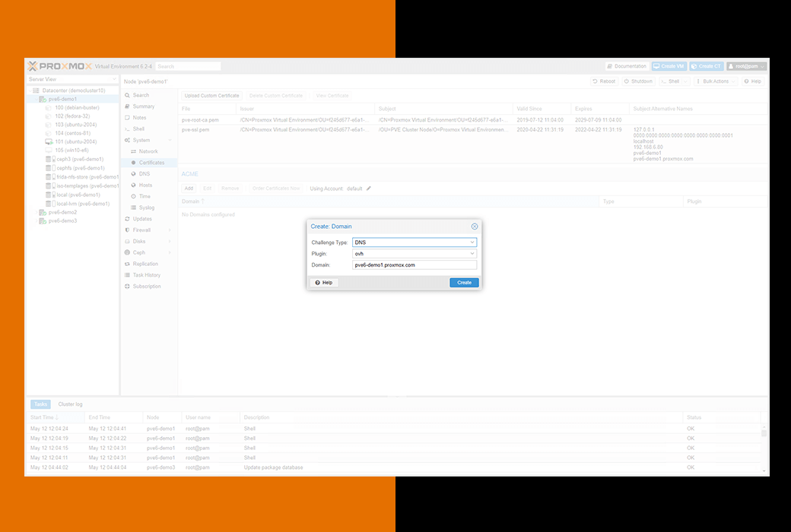Image resolution: width=791 pixels, height=532 pixels.
Task: Select running VM 101 (ubuntu-2004)
Action: tap(75, 141)
